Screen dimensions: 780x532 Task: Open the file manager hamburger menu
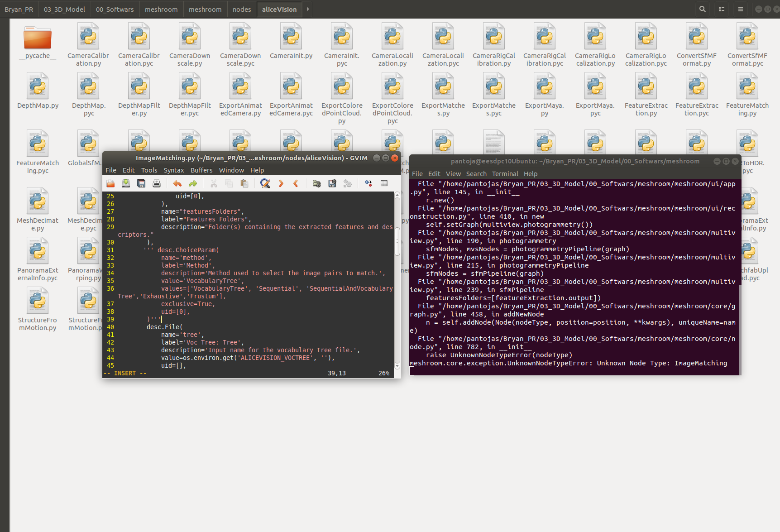pos(741,9)
